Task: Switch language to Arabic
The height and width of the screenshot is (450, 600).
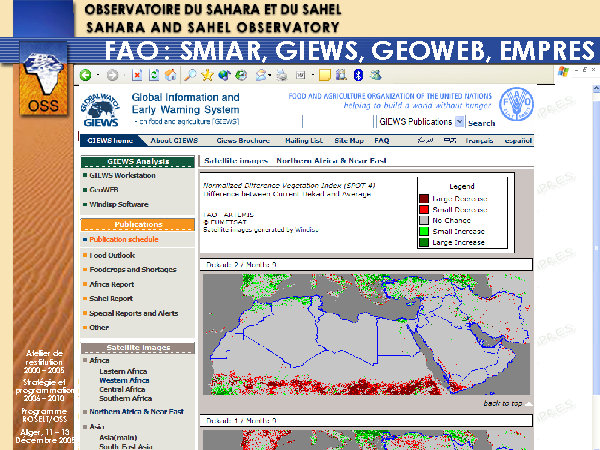Action: pyautogui.click(x=426, y=140)
